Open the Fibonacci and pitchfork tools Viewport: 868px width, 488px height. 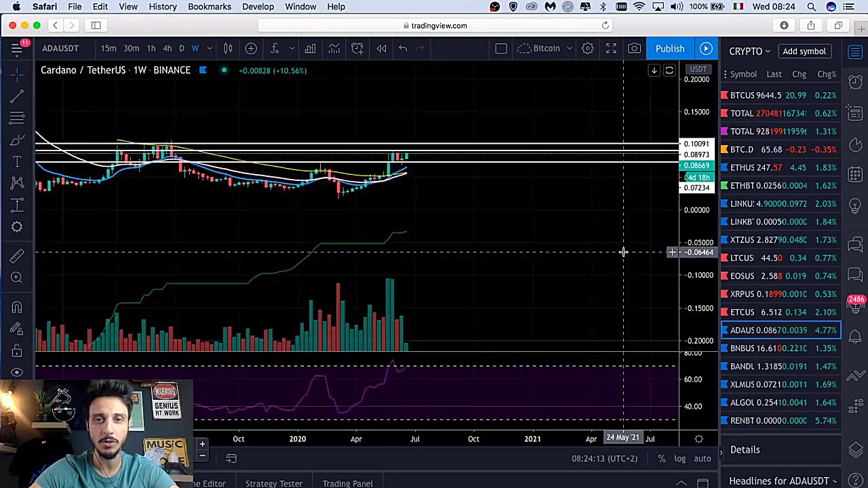(x=17, y=118)
